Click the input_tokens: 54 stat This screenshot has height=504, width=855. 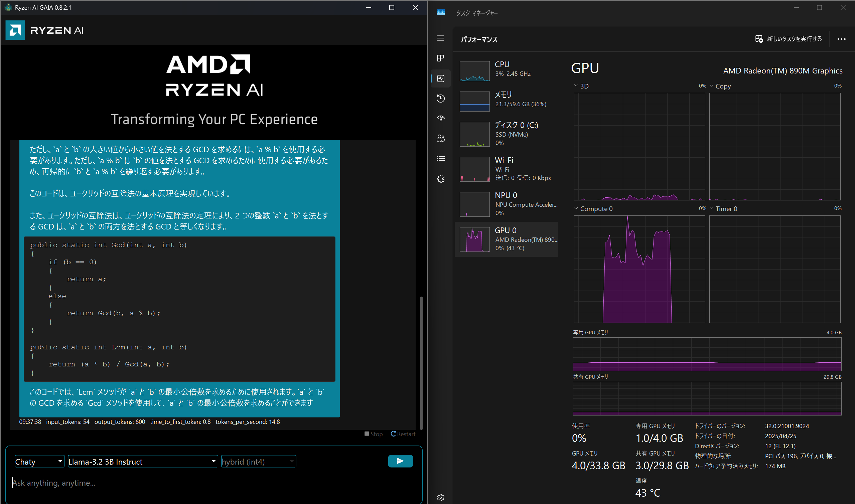point(67,422)
